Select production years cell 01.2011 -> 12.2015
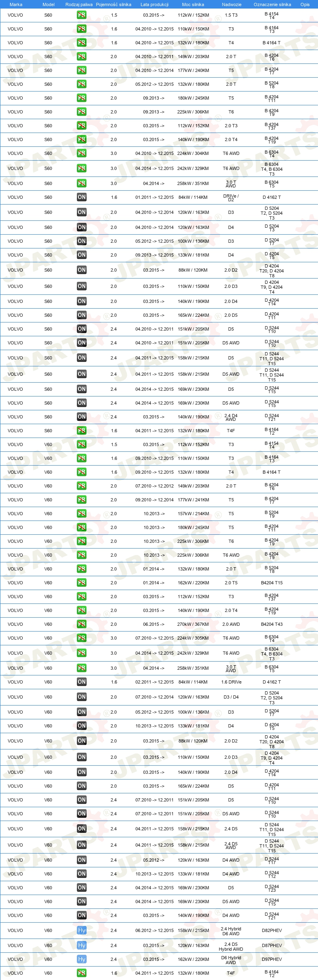The image size is (318, 980). coord(155,197)
